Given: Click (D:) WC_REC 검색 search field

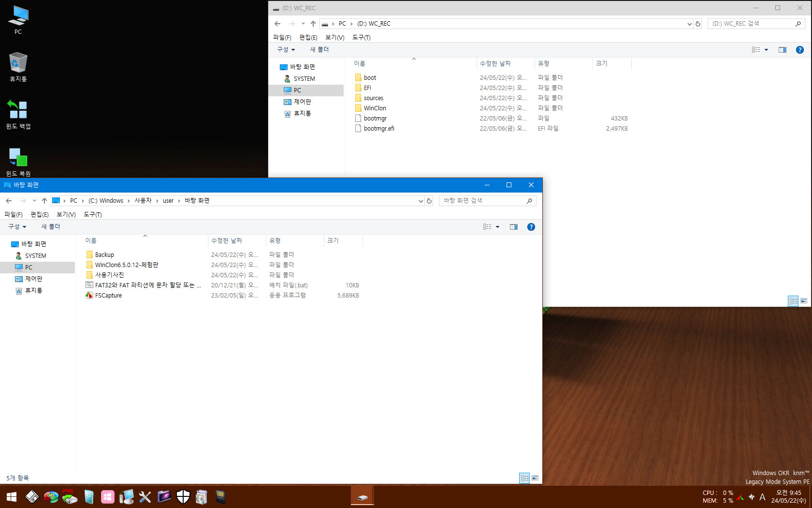Looking at the screenshot, I should [756, 24].
